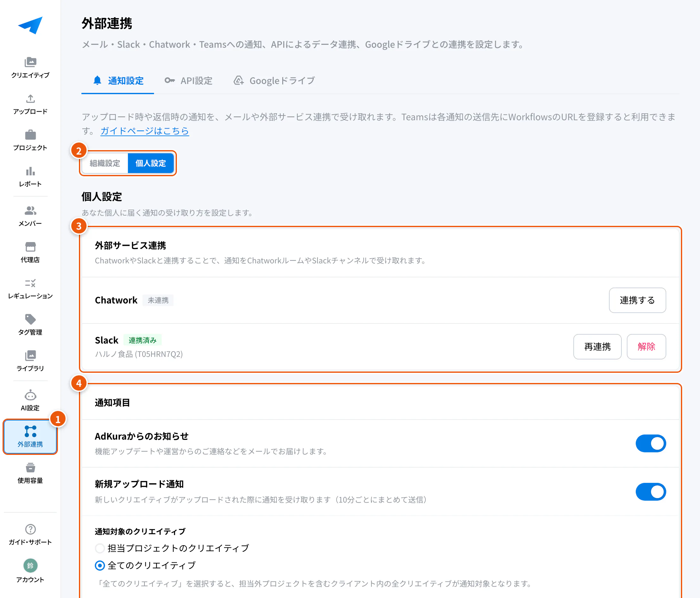Click 連携する for Chatwork
The height and width of the screenshot is (598, 700).
[637, 300]
